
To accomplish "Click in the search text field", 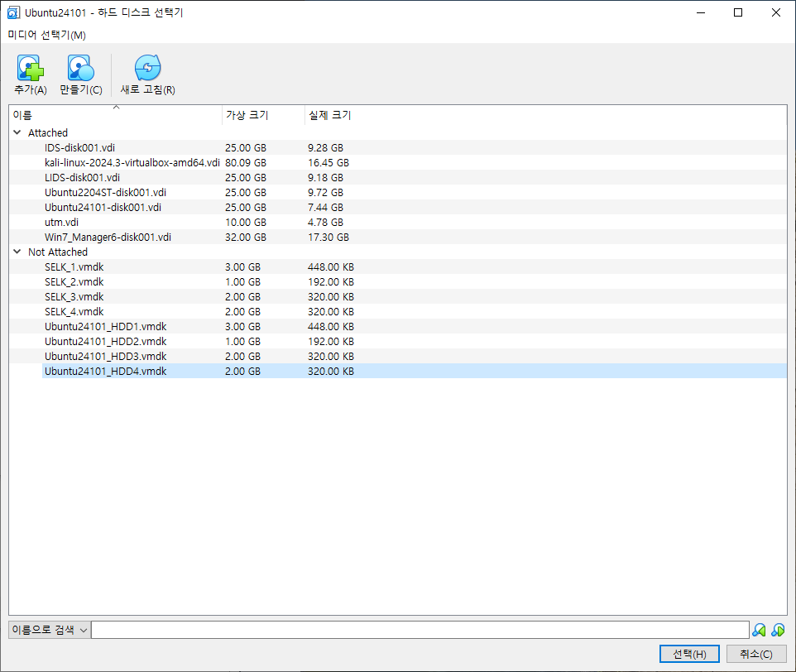I will 420,630.
